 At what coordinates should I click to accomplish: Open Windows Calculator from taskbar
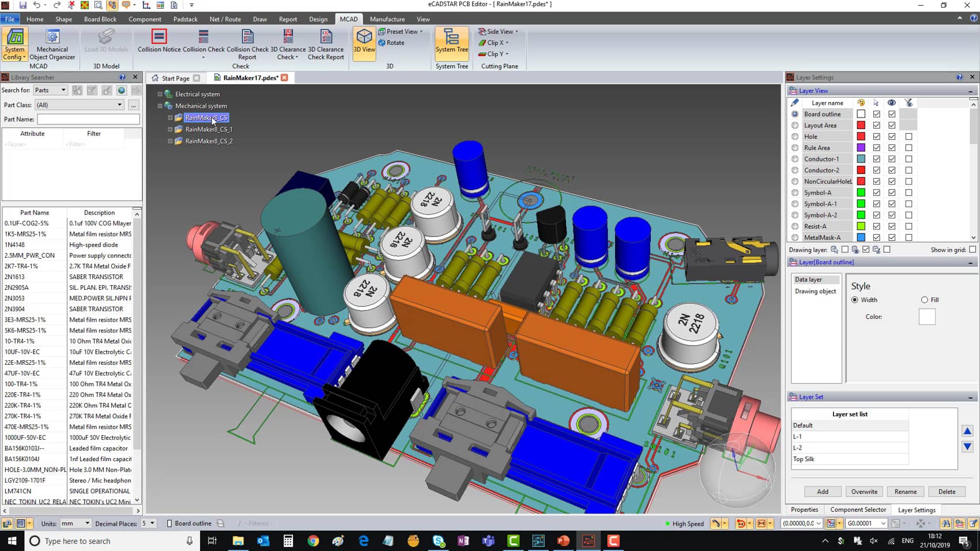(288, 541)
